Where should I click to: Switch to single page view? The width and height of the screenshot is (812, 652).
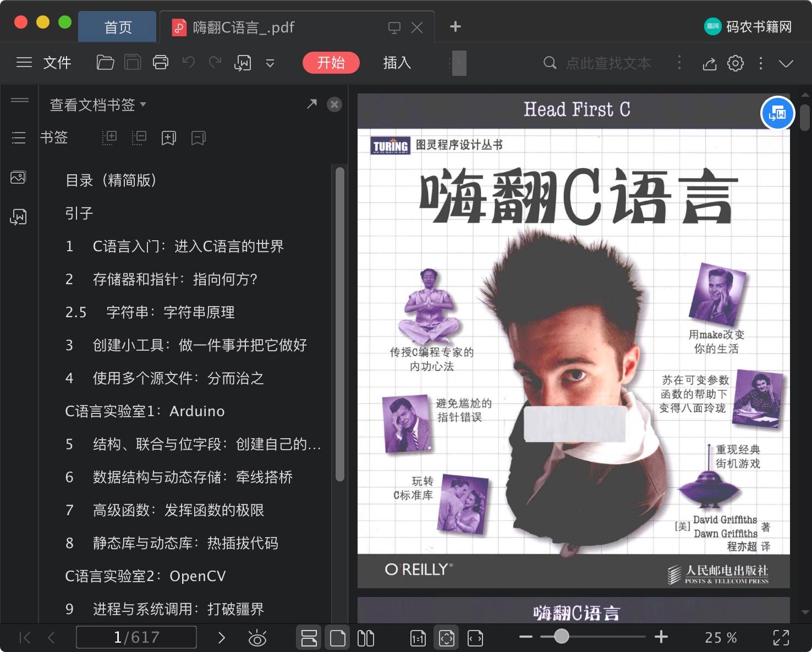point(338,638)
